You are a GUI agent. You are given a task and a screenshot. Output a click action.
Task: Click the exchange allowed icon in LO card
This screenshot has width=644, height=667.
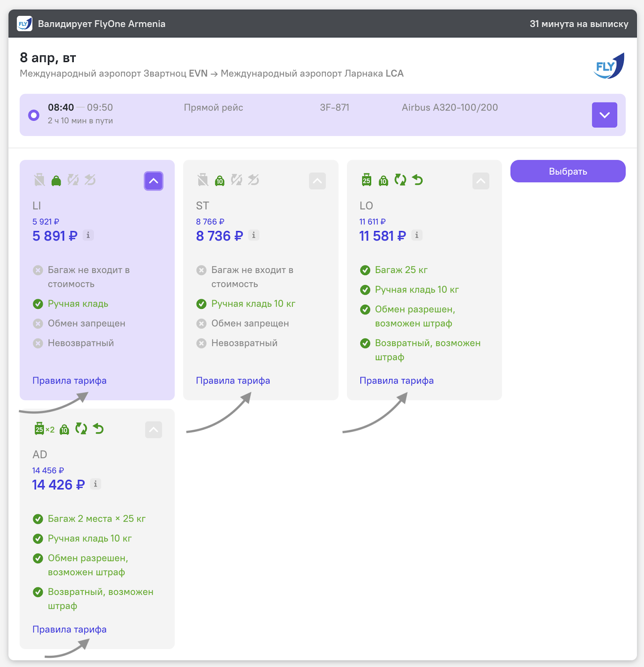[x=400, y=180]
